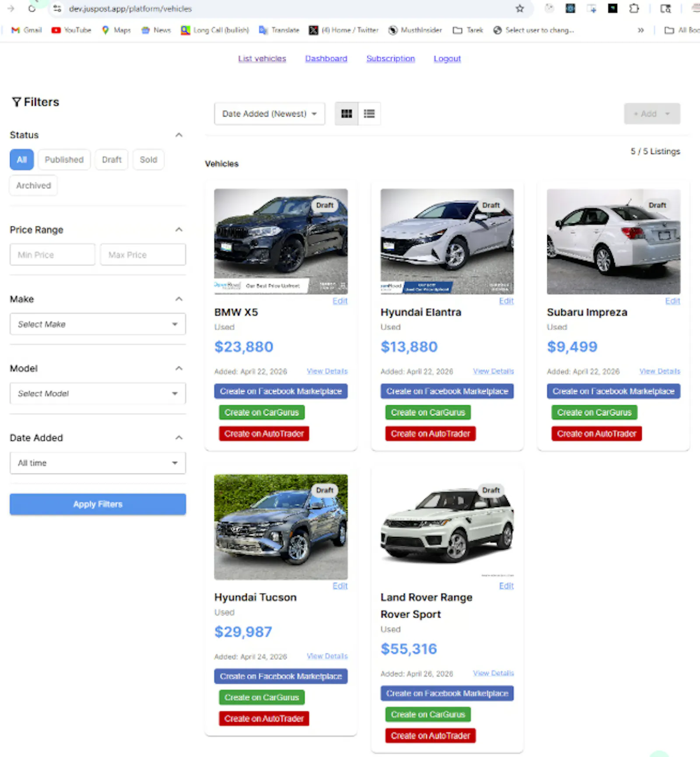Open the BMW X5 photo thumbnail
Screen dimensions: 700x757
click(281, 242)
